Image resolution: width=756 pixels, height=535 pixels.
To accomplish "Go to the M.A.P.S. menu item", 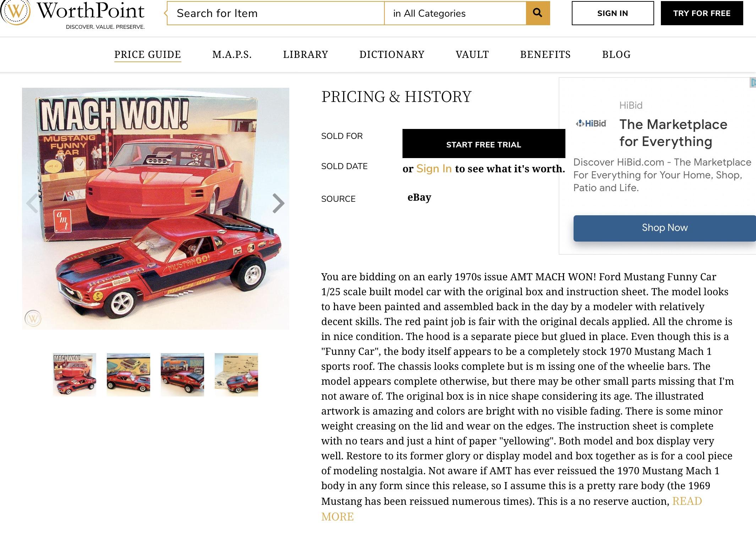I will coord(232,54).
